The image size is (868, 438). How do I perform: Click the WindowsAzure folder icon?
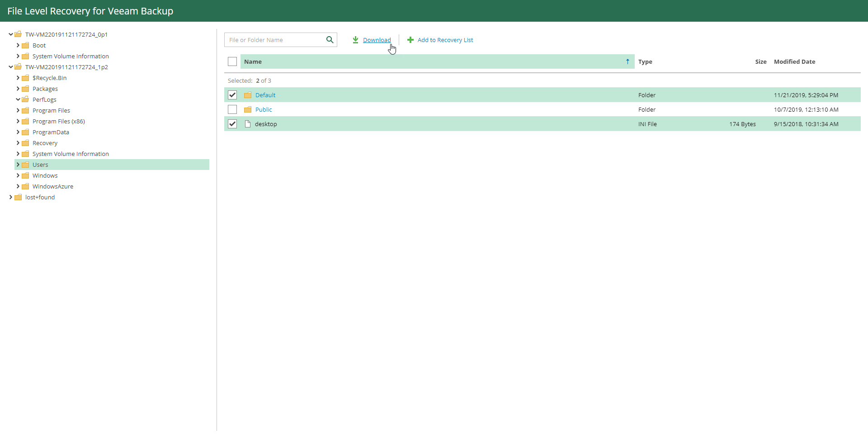pos(25,186)
